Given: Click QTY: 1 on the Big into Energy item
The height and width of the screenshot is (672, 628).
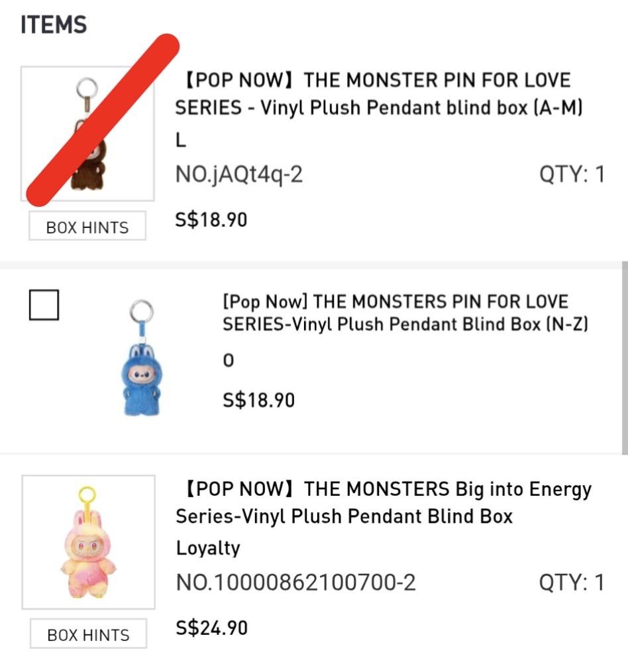Looking at the screenshot, I should click(x=572, y=583).
